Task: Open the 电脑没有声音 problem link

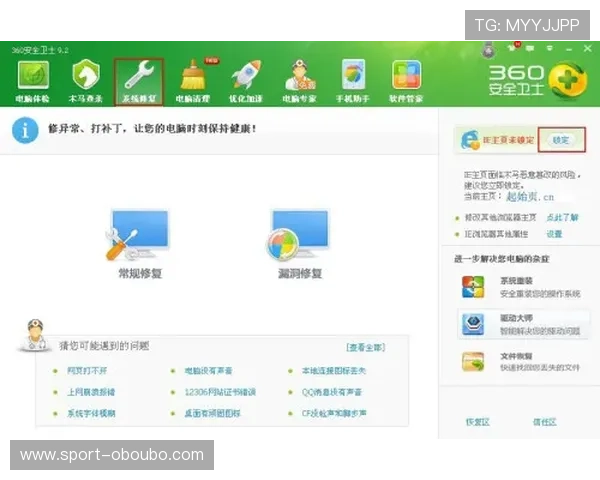Action: click(209, 371)
